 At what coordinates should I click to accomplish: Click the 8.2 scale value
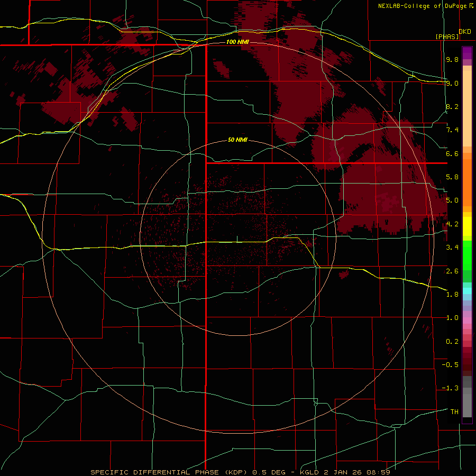(x=452, y=106)
